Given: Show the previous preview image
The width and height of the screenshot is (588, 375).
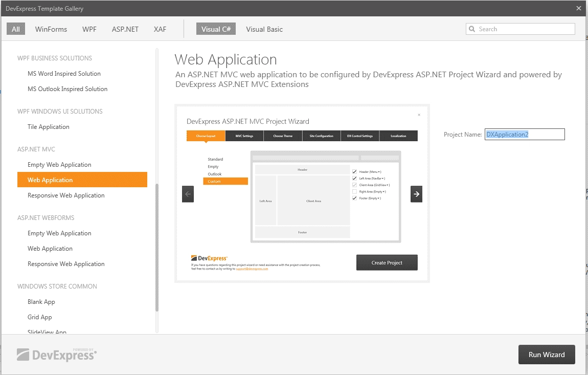Looking at the screenshot, I should point(188,194).
